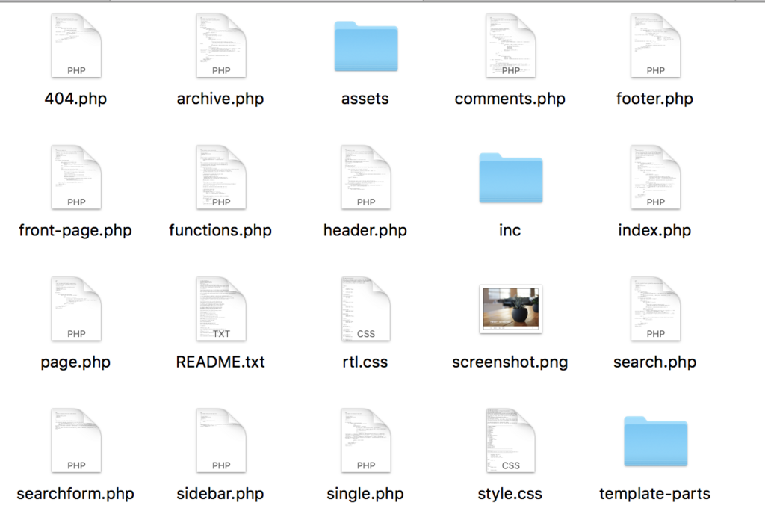The height and width of the screenshot is (532, 765).
Task: Select the footer.php file icon
Action: pyautogui.click(x=655, y=46)
